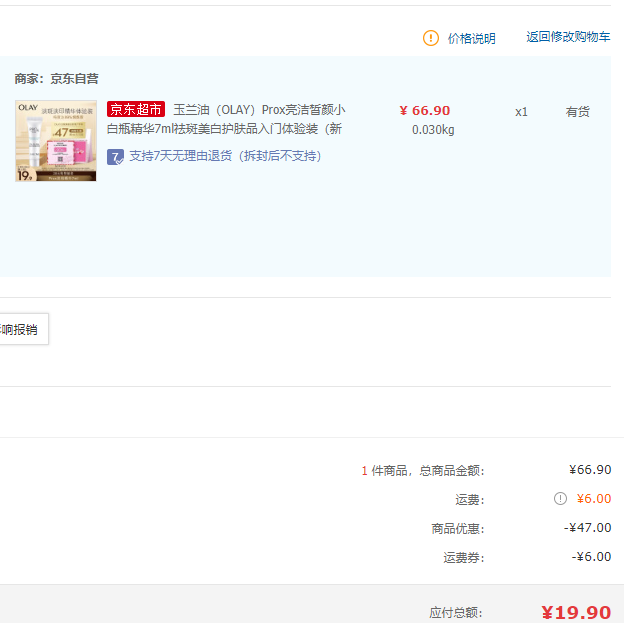Select the product price ¥ 66.90
Screen dimensions: 624x623
[x=425, y=110]
